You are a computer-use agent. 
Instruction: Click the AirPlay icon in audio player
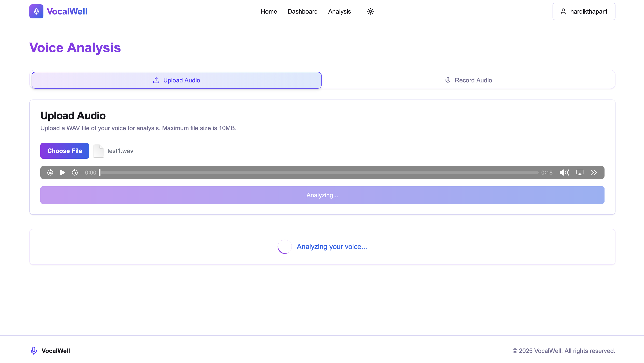[580, 172]
